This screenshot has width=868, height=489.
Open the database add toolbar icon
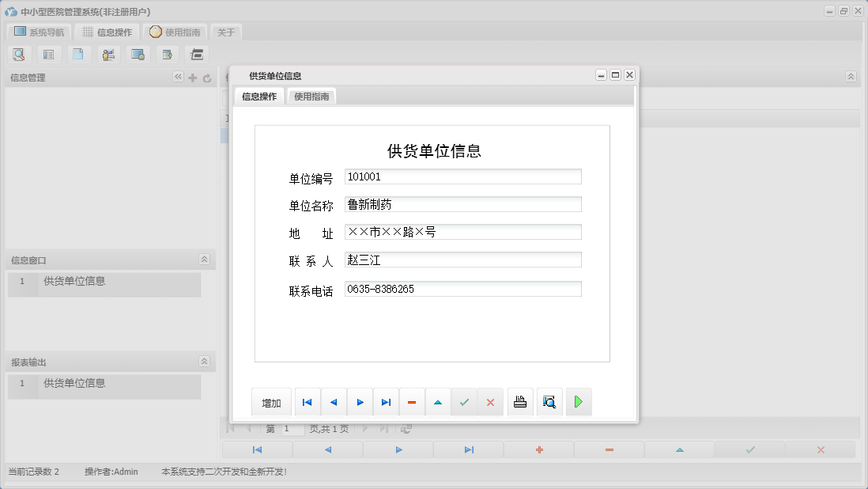[x=166, y=54]
